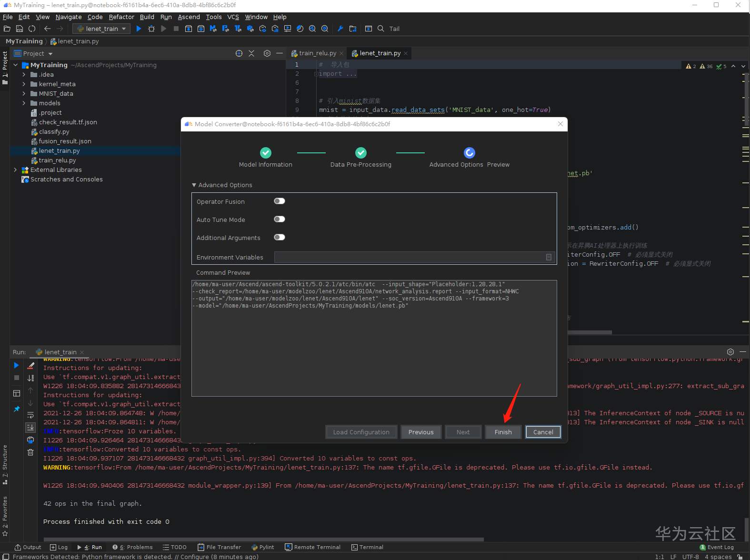Switch to the train_relu.py editor tab
Image resolution: width=750 pixels, height=560 pixels.
[317, 53]
